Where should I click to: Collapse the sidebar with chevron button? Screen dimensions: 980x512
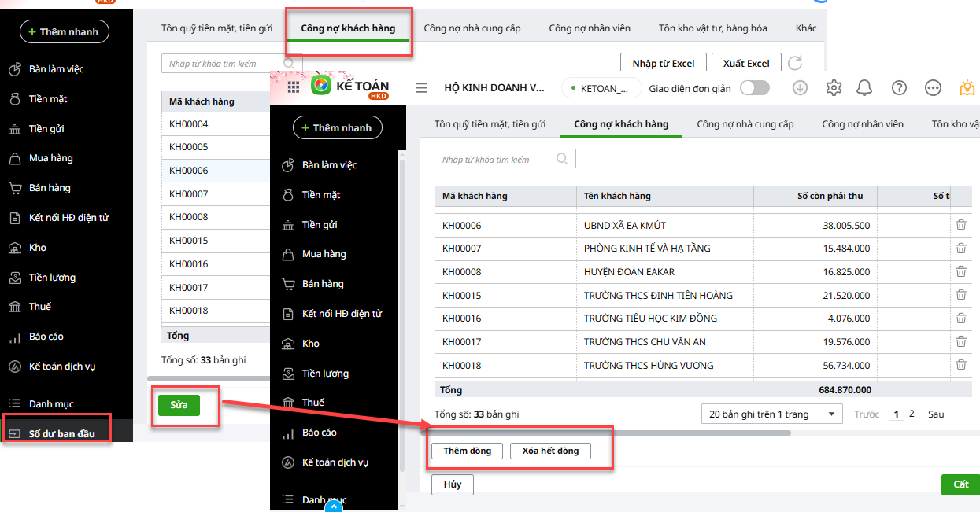[335, 506]
